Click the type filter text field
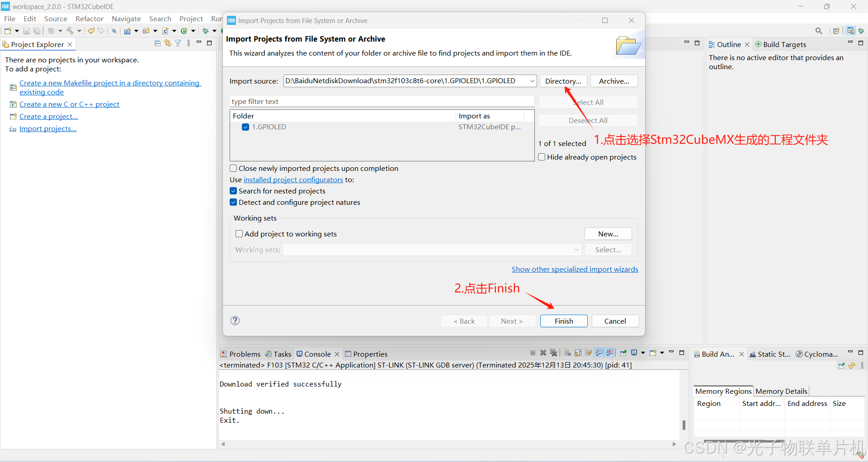 382,101
